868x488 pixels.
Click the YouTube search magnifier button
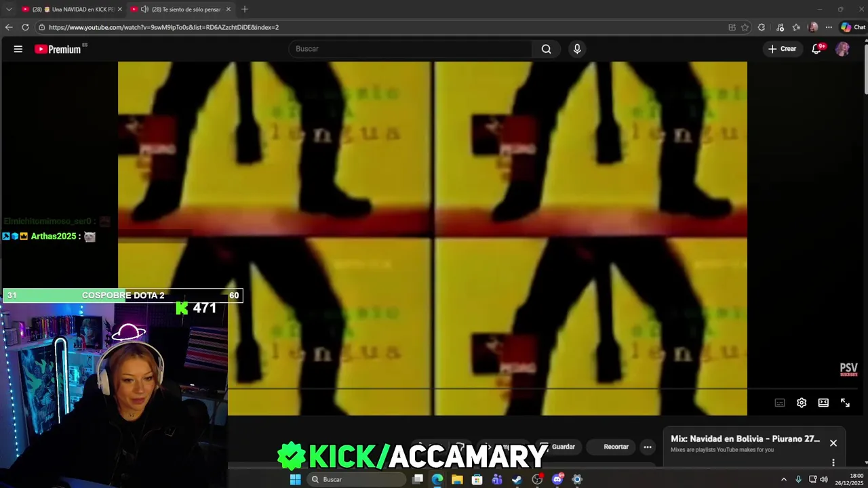click(546, 49)
